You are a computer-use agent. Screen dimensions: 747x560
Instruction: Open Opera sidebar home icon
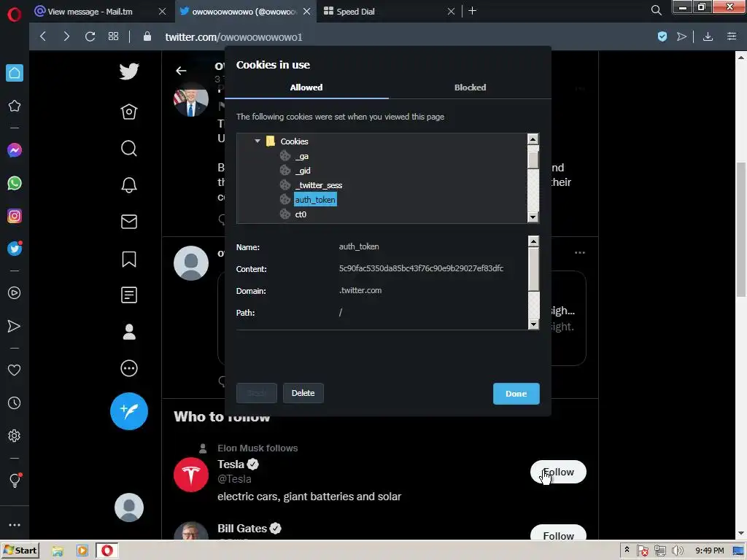[15, 73]
